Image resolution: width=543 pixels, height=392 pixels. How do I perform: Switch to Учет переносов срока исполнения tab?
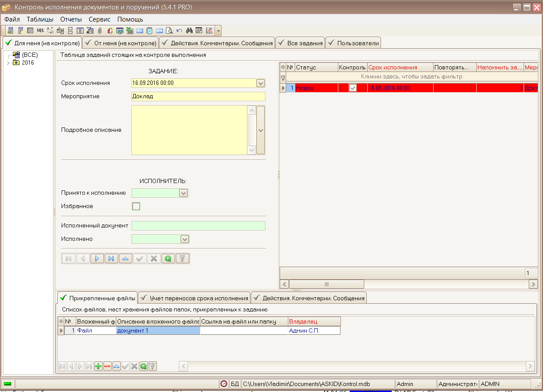point(194,298)
